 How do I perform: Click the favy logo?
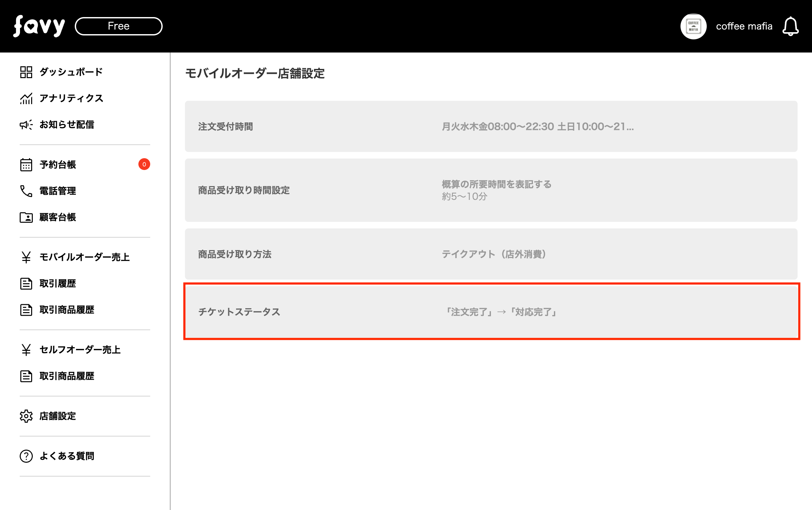(x=39, y=26)
